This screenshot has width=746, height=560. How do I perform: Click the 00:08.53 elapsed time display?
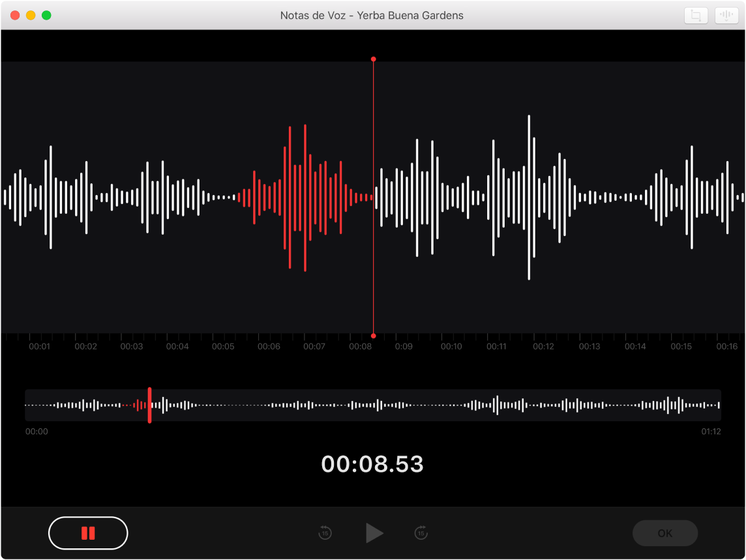click(372, 464)
